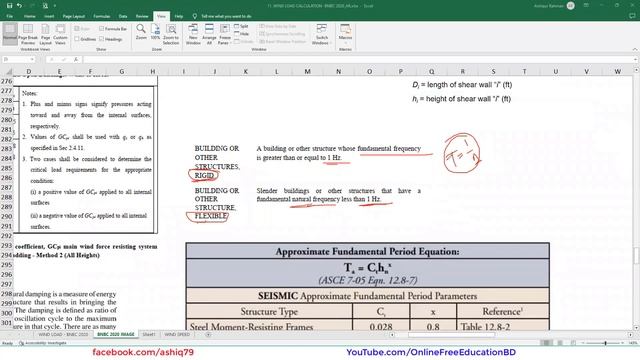This screenshot has width=640, height=360.
Task: Switch to the Home ribbon tab
Action: (29, 16)
